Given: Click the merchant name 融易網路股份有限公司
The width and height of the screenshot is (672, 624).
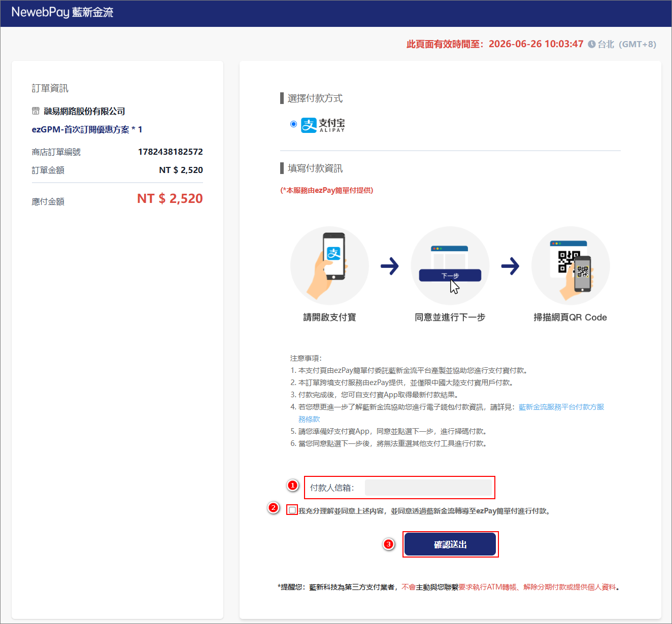Looking at the screenshot, I should (x=84, y=111).
